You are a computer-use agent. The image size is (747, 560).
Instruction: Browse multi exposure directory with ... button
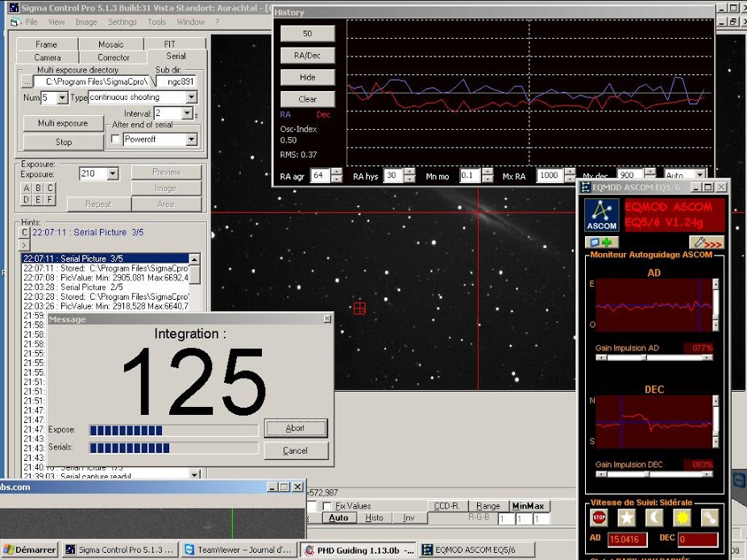27,82
